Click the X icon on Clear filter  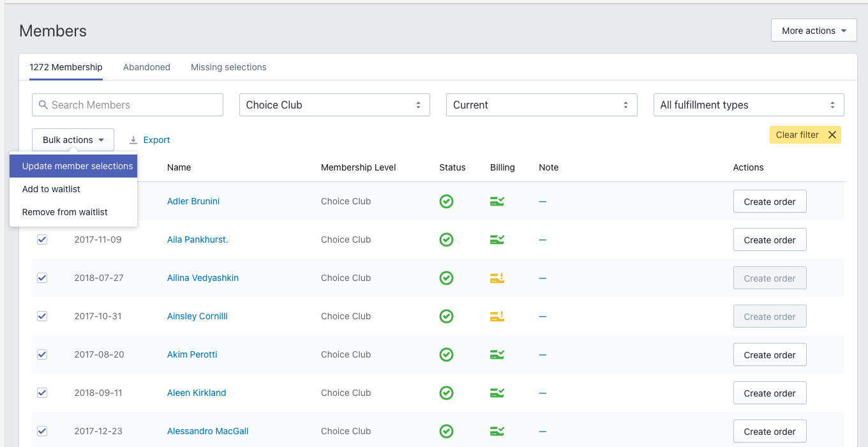point(832,135)
